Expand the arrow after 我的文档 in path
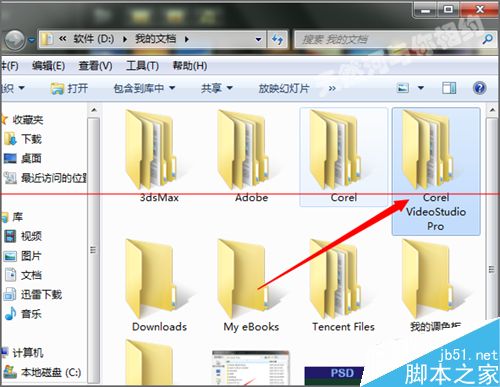Screen dimensions: 500x387 pyautogui.click(x=187, y=39)
